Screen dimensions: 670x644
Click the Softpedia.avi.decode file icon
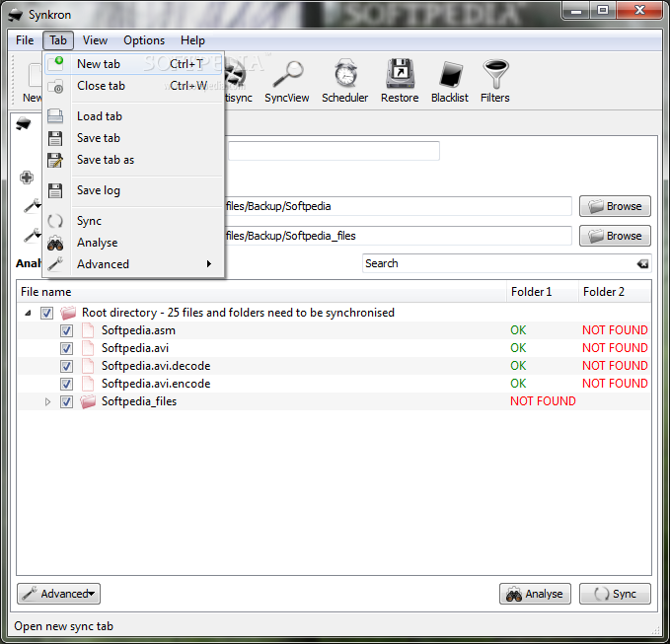tap(88, 366)
